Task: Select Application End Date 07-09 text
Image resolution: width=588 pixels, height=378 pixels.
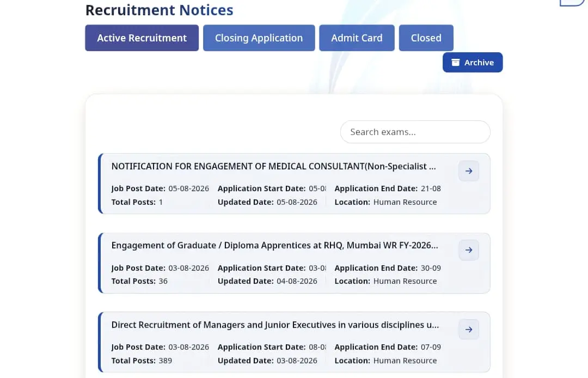Action: (x=431, y=347)
